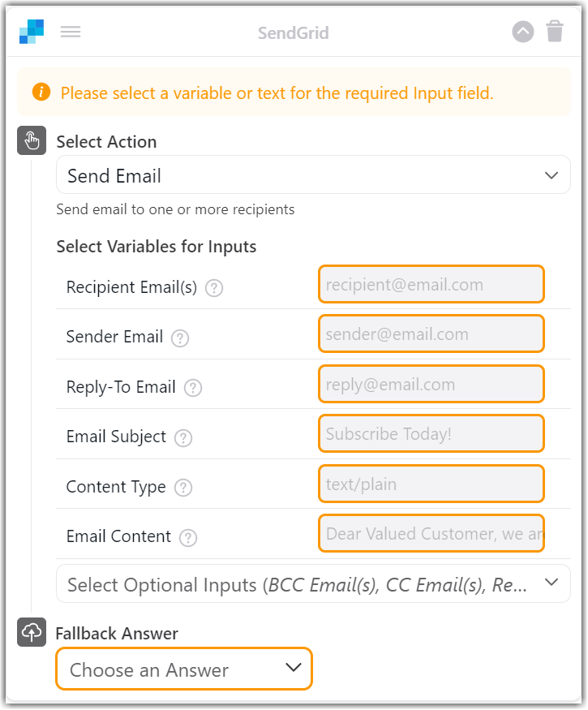The image size is (588, 710).
Task: Open the Send Email action dropdown
Action: [313, 174]
